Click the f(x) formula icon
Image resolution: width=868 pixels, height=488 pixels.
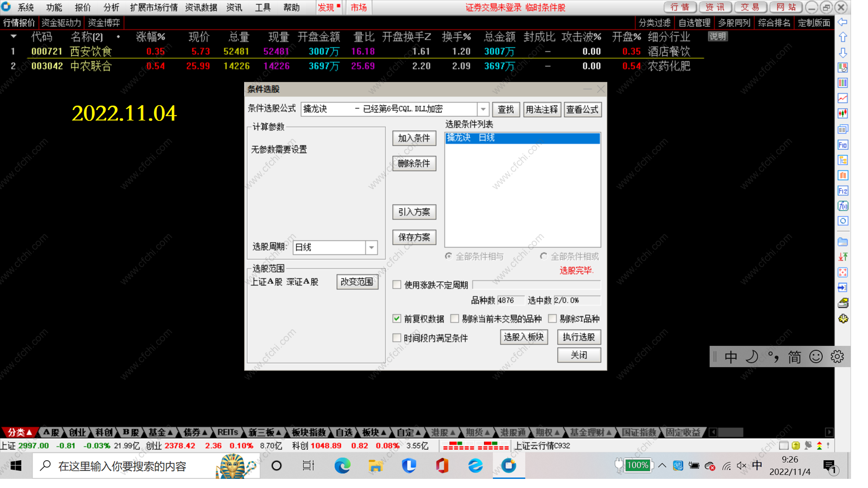843,206
